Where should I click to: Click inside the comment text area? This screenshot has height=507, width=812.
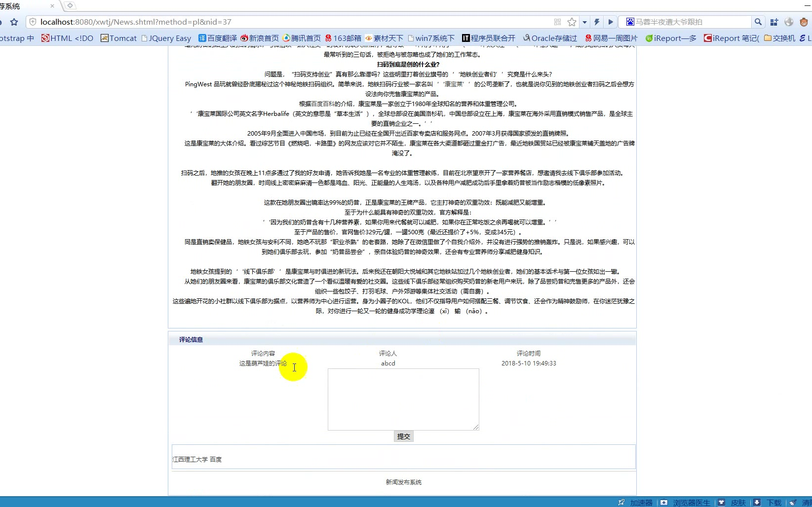(x=403, y=399)
